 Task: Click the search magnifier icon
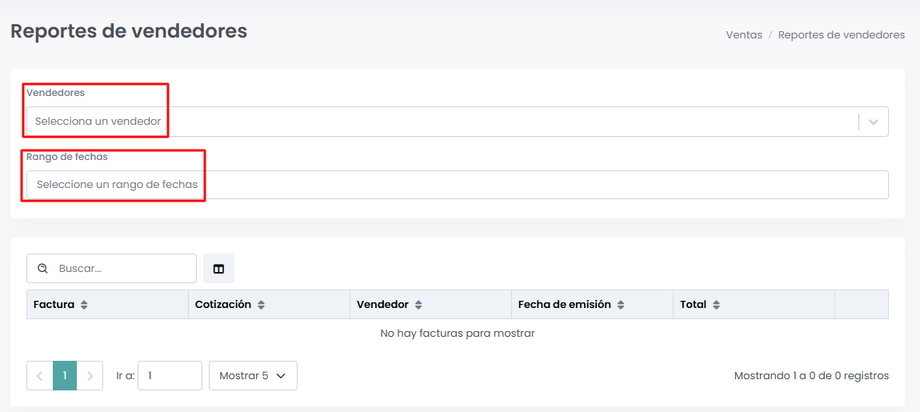43,268
